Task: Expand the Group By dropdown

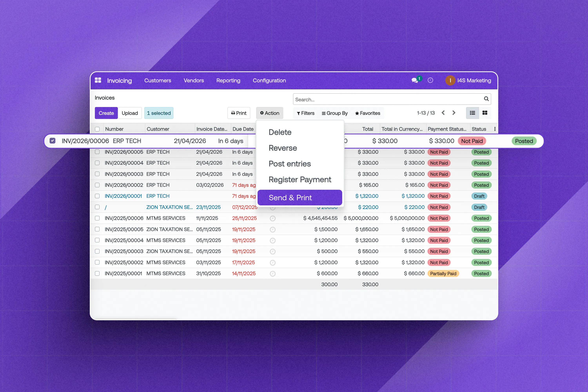Action: click(335, 113)
